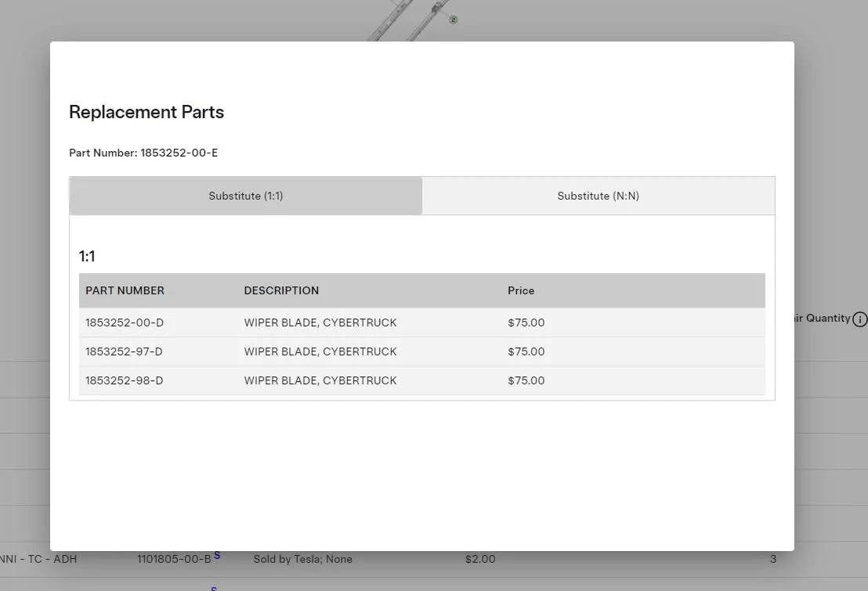The image size is (868, 591).
Task: Click the PART NUMBER column header
Action: pos(125,290)
